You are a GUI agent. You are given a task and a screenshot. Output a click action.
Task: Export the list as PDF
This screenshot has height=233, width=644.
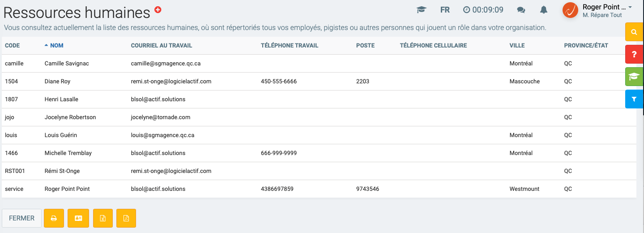coord(126,218)
